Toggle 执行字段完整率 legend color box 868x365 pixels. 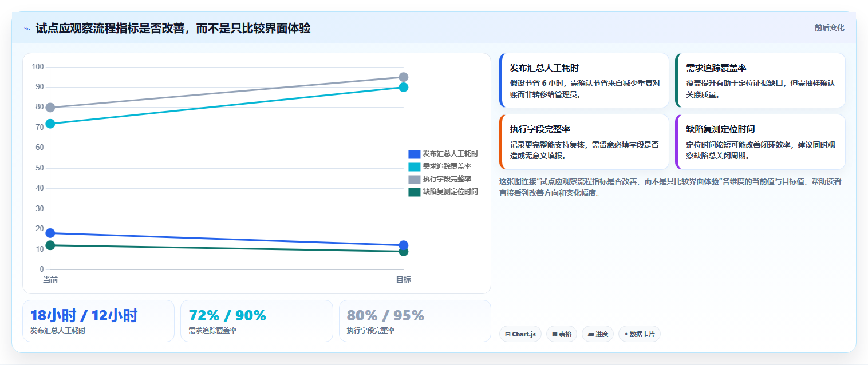pyautogui.click(x=414, y=179)
